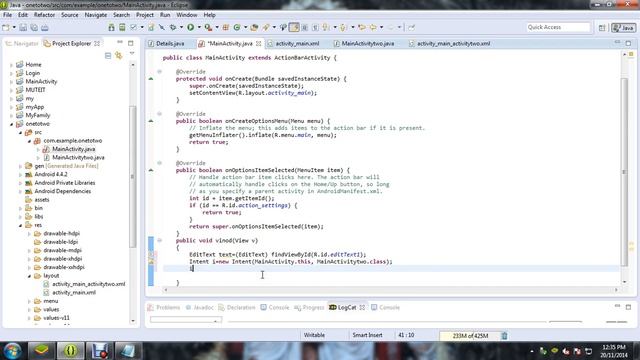The height and width of the screenshot is (360, 640).
Task: Click the heap status memory bar
Action: click(470, 336)
